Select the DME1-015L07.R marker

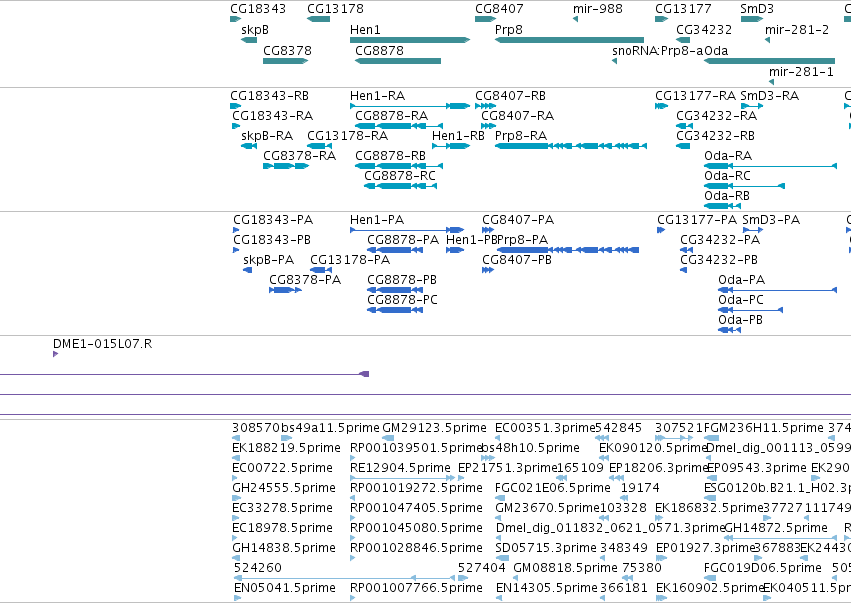pyautogui.click(x=55, y=354)
